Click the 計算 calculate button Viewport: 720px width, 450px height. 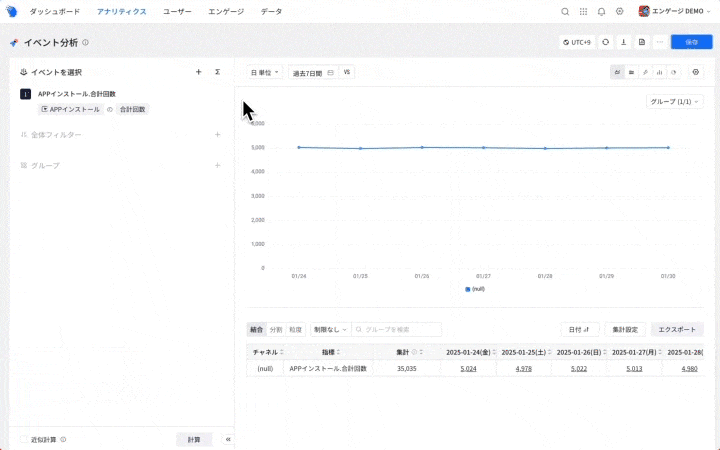tap(194, 439)
